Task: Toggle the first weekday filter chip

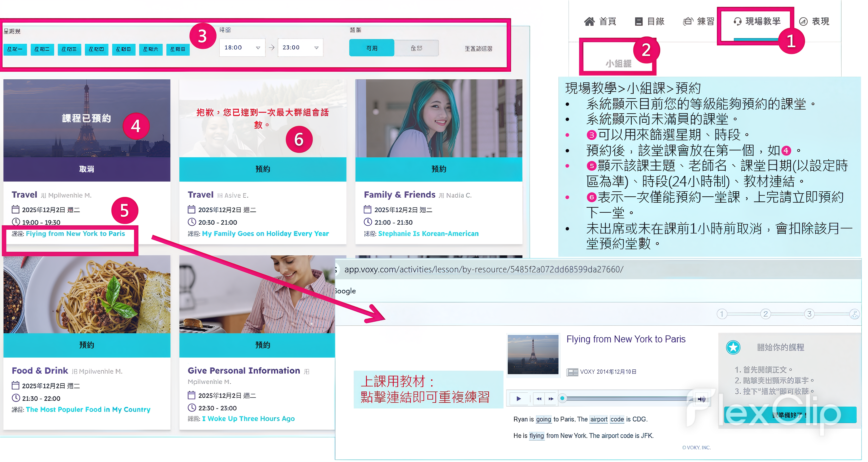Action: pyautogui.click(x=15, y=49)
